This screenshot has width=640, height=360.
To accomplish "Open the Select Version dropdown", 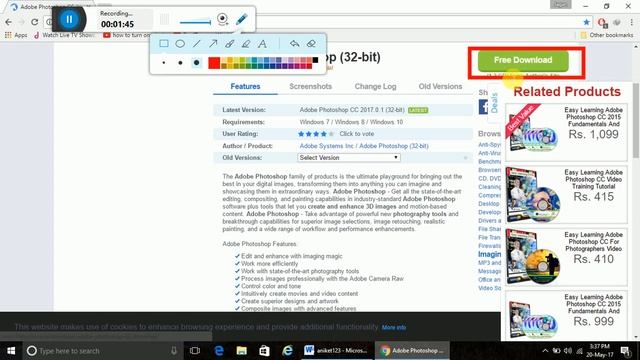I will coord(349,158).
